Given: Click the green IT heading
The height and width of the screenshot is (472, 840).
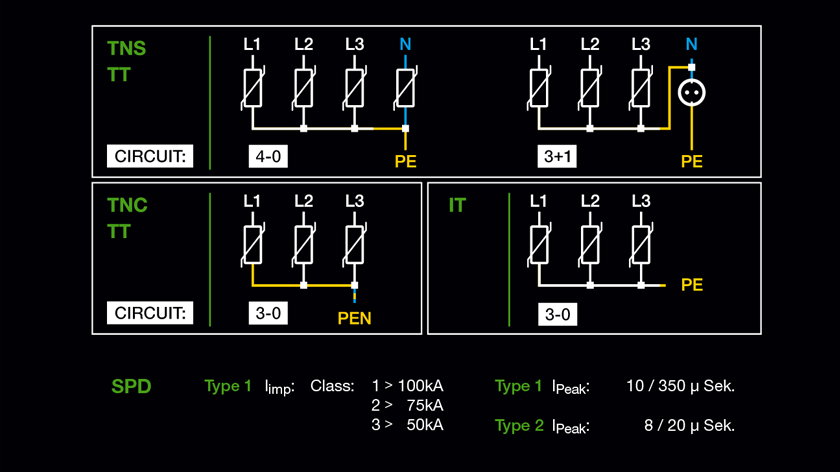Looking at the screenshot, I should pos(457,205).
